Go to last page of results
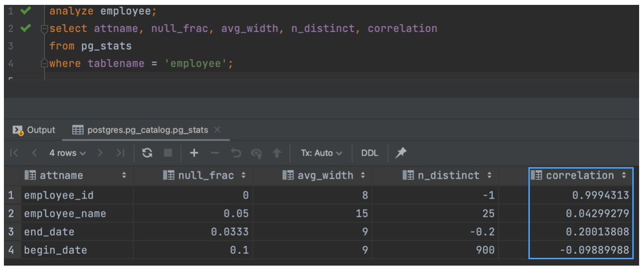Screen dimensions: 644x270 click(x=121, y=153)
